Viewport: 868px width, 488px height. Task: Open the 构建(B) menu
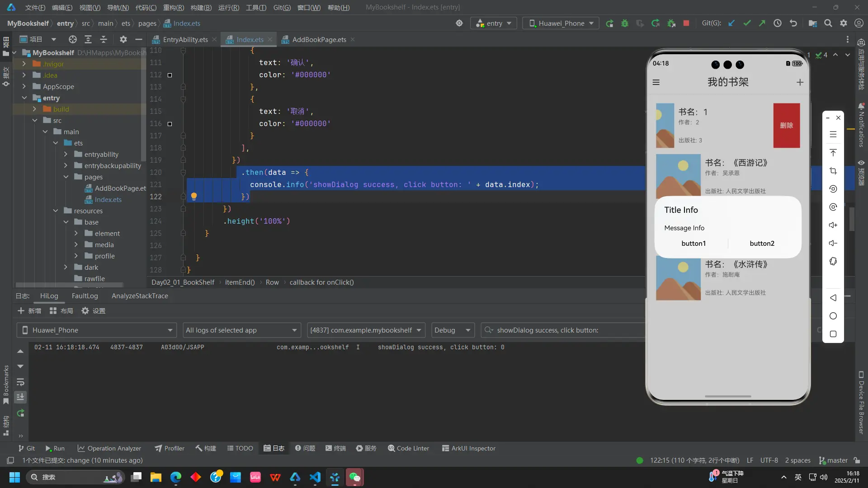pos(201,7)
